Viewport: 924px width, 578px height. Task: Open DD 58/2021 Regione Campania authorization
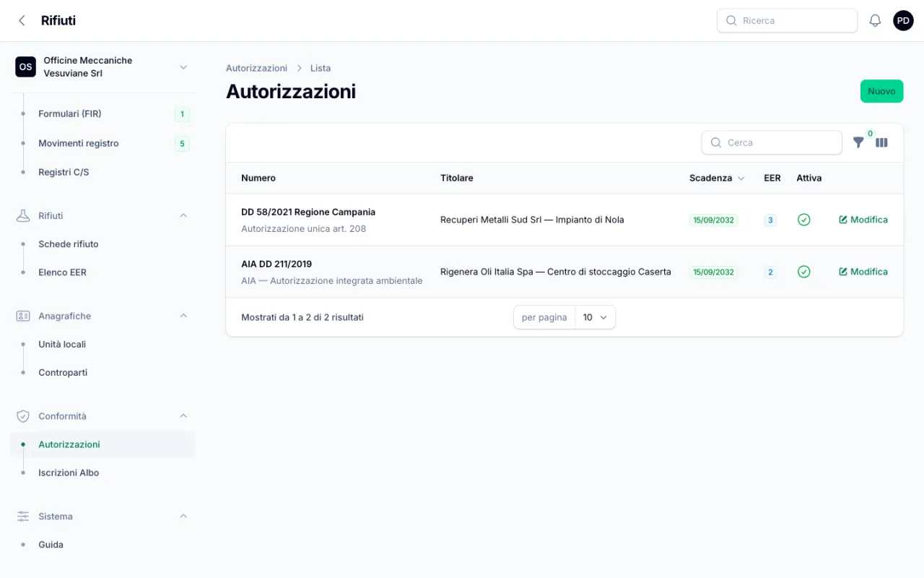(308, 212)
